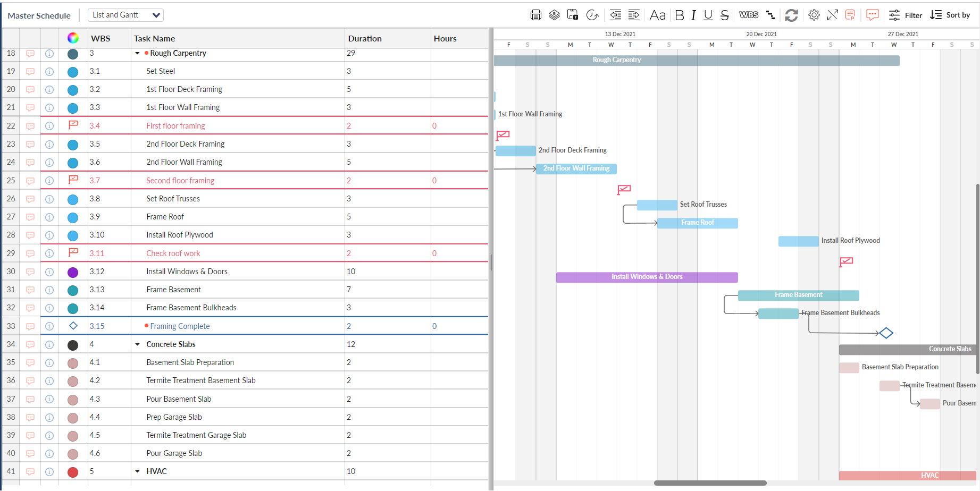980x491 pixels.
Task: Open the project Settings gear
Action: 814,15
